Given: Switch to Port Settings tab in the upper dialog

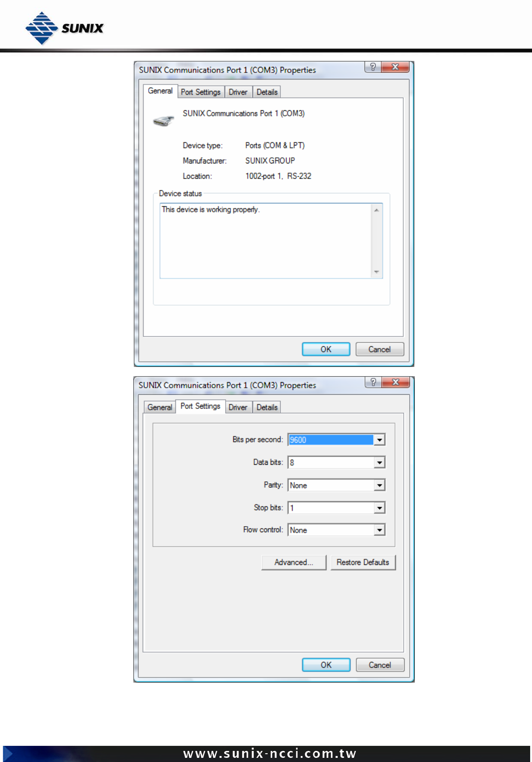Looking at the screenshot, I should click(201, 92).
